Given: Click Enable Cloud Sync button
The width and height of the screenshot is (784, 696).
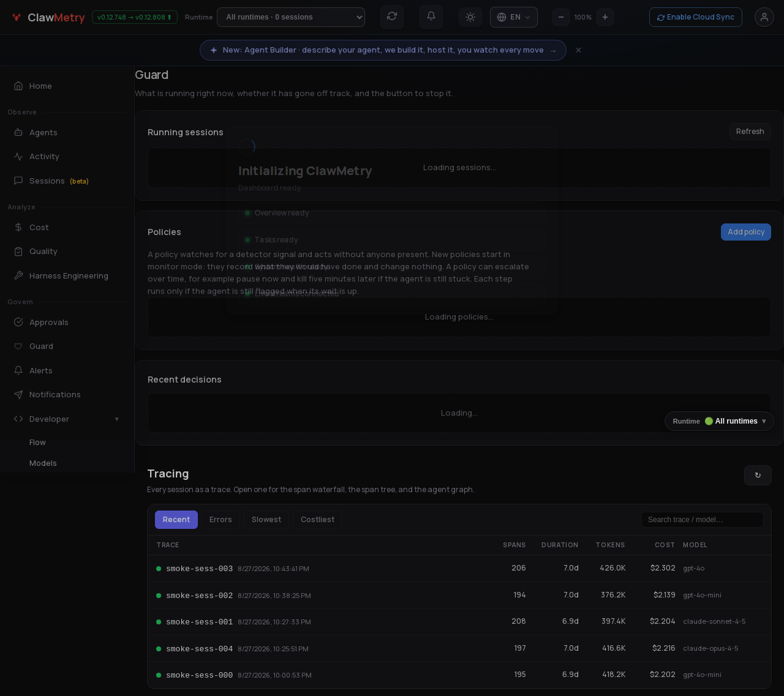Looking at the screenshot, I should pos(696,17).
